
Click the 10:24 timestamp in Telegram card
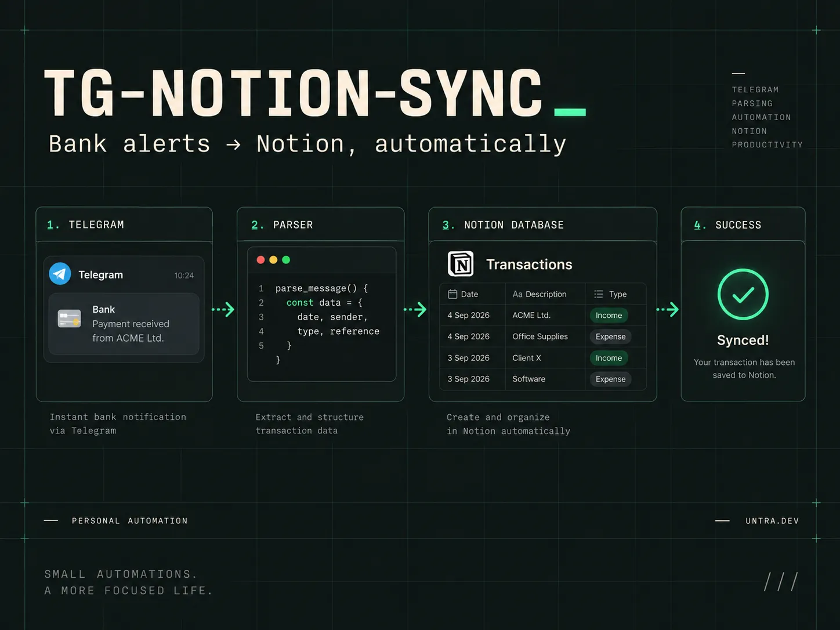[x=184, y=276]
